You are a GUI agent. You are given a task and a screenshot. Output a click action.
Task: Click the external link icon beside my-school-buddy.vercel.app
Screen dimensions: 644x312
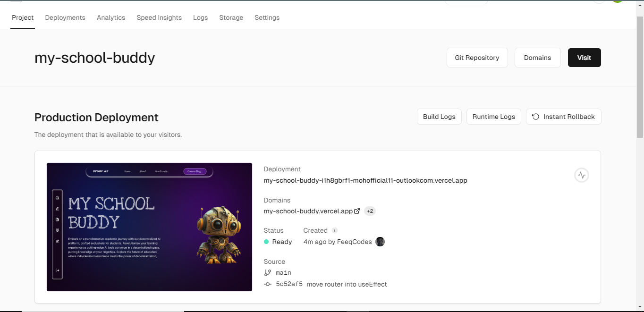(357, 211)
